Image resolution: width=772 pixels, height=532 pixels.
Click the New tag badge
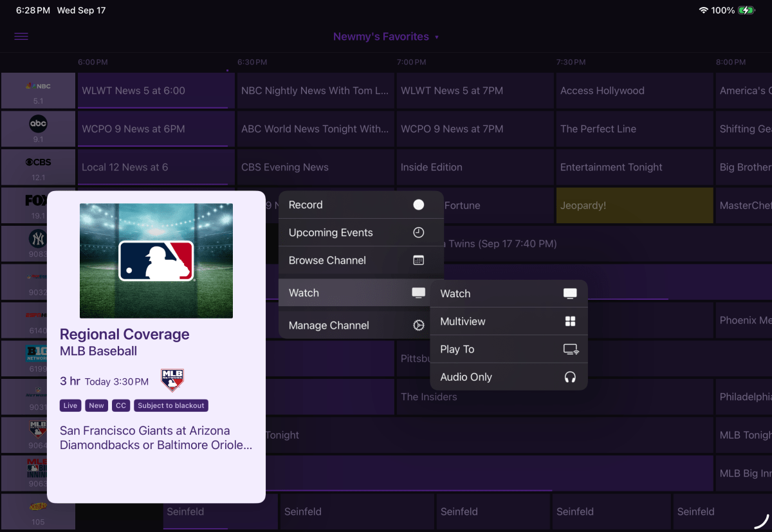tap(96, 405)
